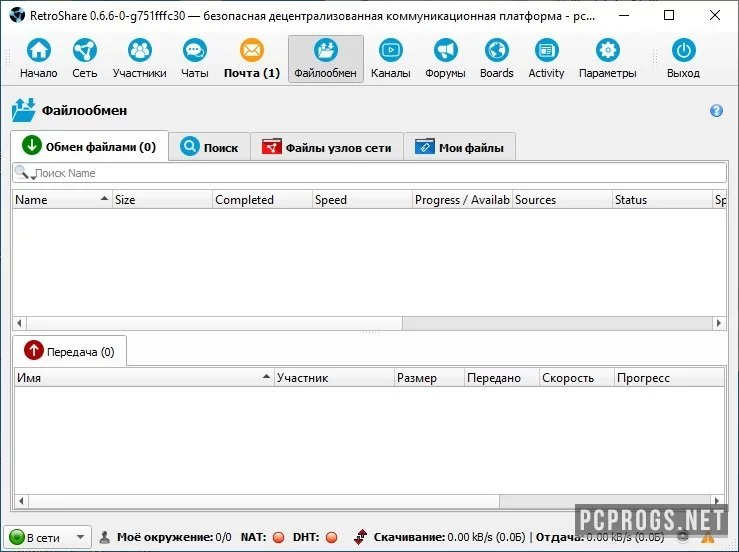This screenshot has width=739, height=552.
Task: Sort uploads by Участник column
Action: (334, 378)
